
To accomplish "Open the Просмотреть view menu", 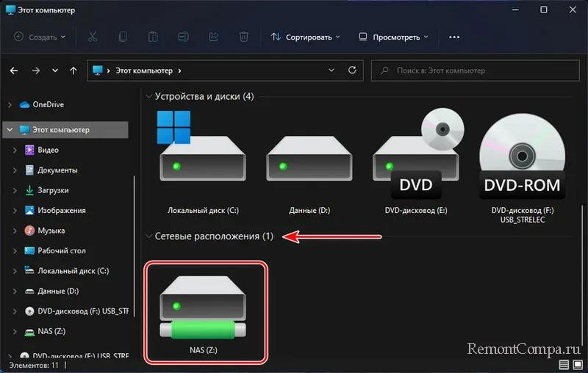I will [x=393, y=37].
